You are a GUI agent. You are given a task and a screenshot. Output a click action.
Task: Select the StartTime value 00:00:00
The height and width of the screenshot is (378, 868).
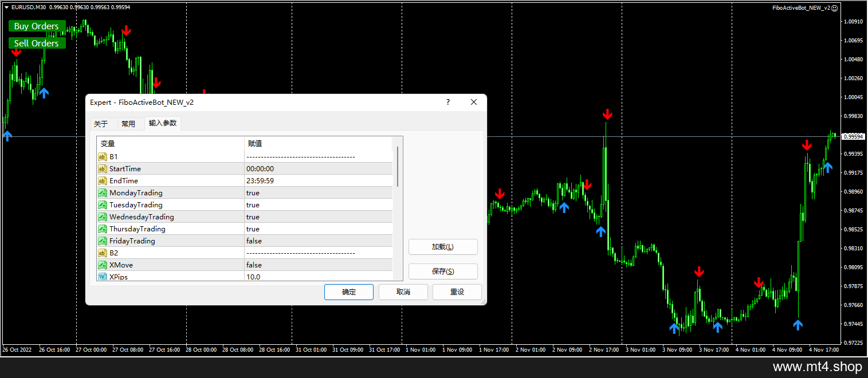(260, 169)
